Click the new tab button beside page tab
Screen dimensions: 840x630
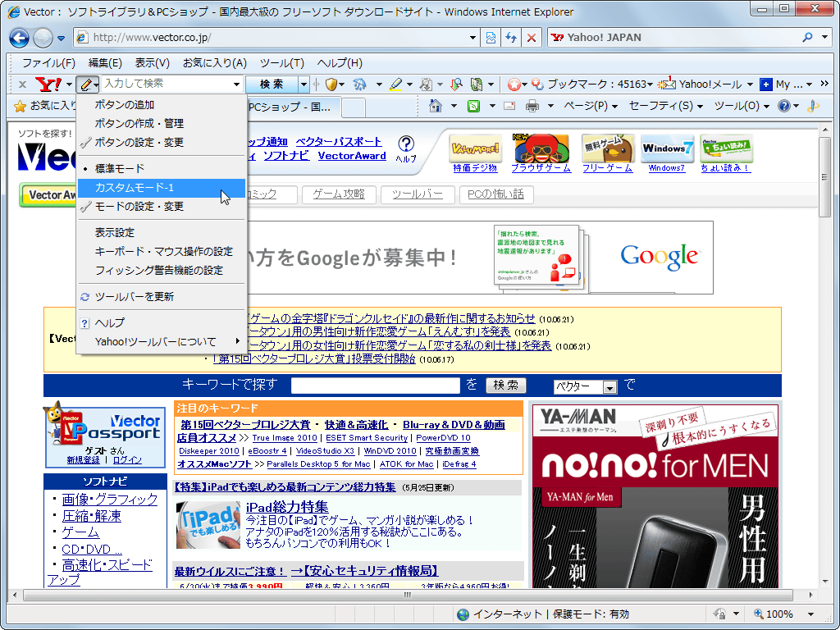click(x=353, y=107)
